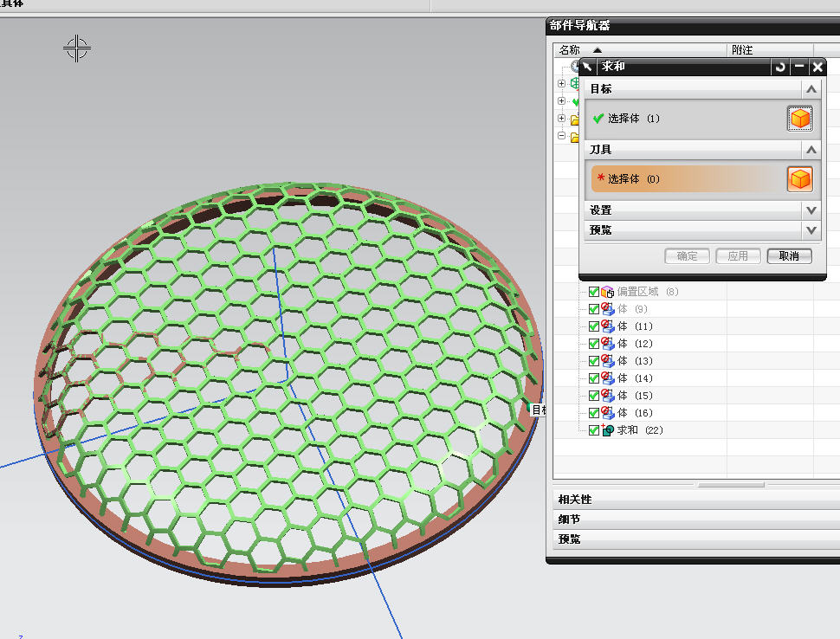Screen dimensions: 840x639
Task: Expand the 预览 panel below navigator
Action: click(696, 539)
